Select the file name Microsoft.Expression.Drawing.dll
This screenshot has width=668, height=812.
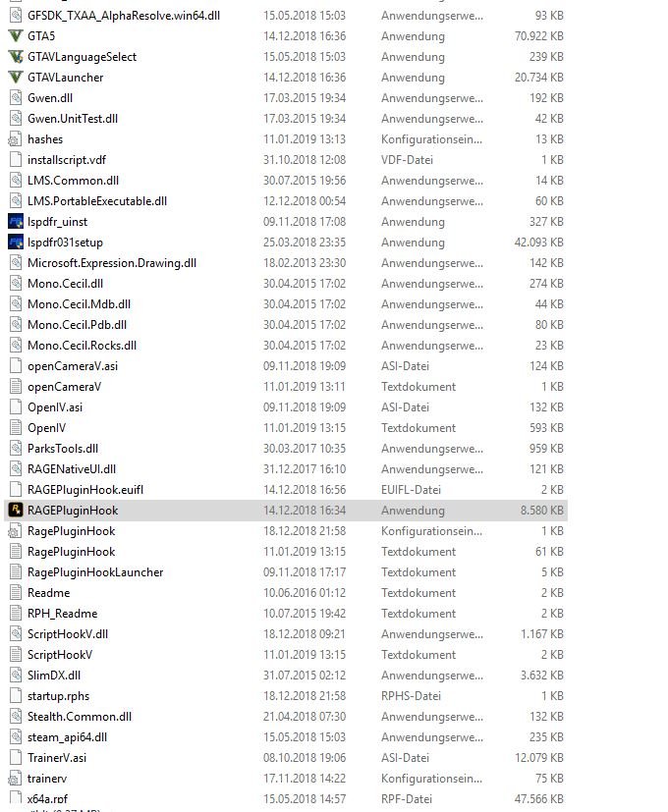point(112,263)
